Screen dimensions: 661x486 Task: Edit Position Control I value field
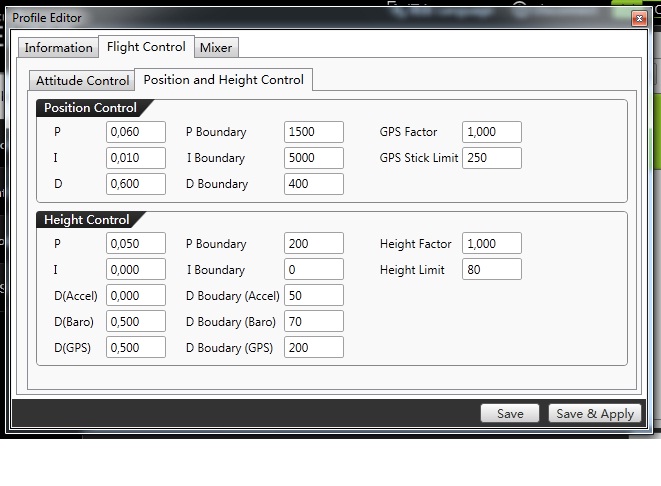(x=136, y=158)
